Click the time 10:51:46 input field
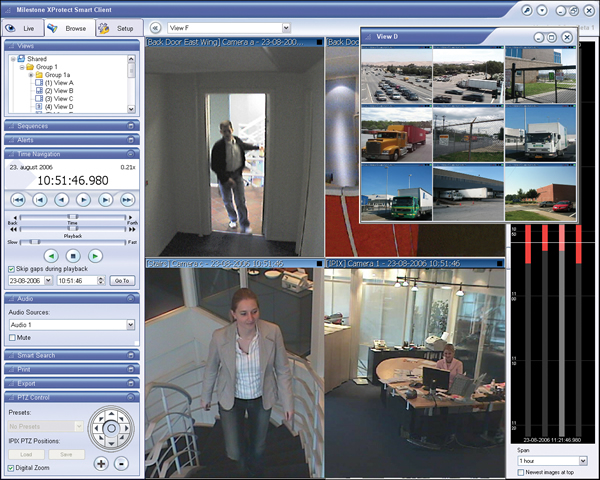This screenshot has height=480, width=600. click(77, 281)
